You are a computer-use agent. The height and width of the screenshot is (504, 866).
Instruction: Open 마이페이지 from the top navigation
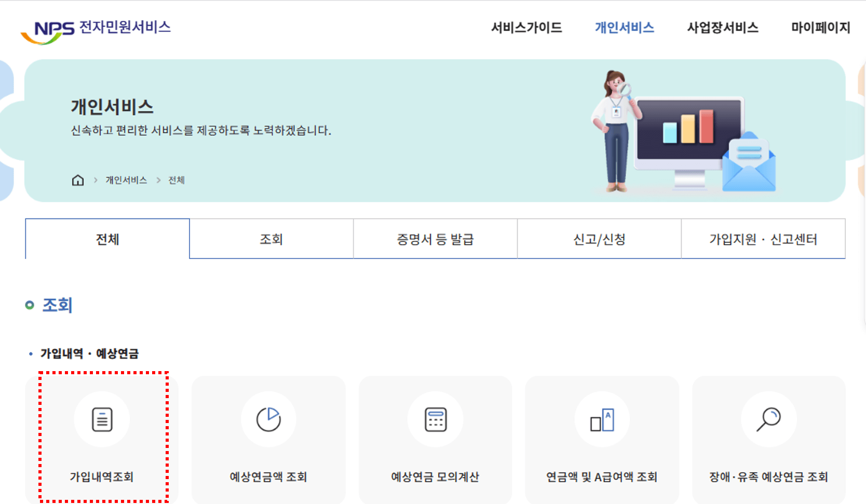pos(819,28)
